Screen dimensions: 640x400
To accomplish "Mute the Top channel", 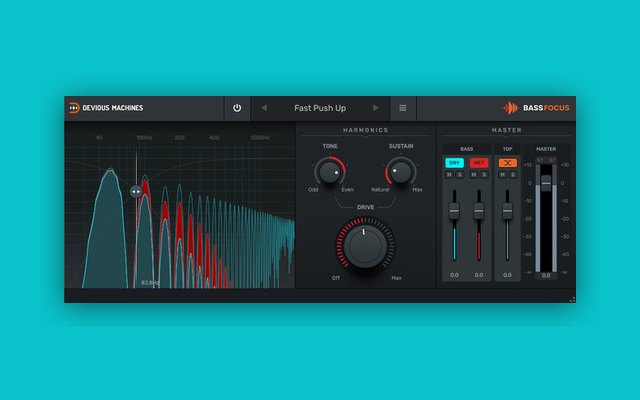I will (x=502, y=175).
